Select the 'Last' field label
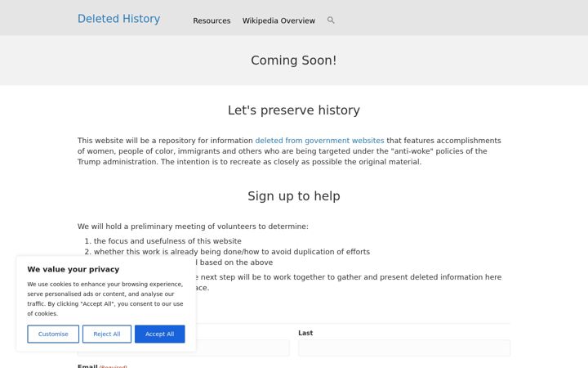This screenshot has height=368, width=588. [x=305, y=333]
